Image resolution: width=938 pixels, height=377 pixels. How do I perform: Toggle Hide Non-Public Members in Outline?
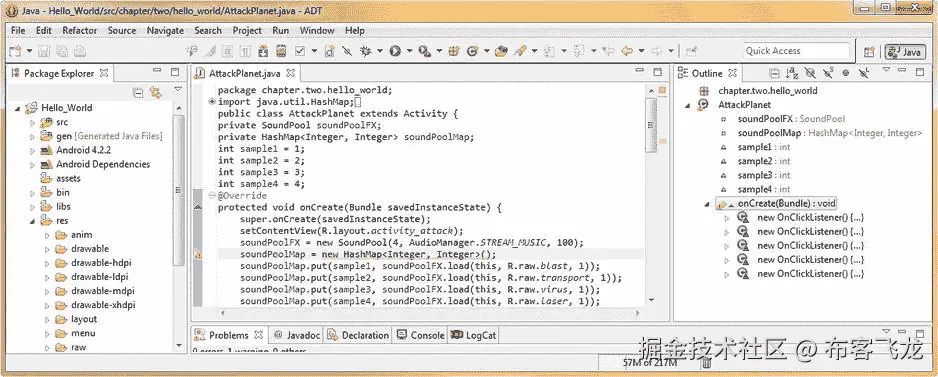[846, 73]
